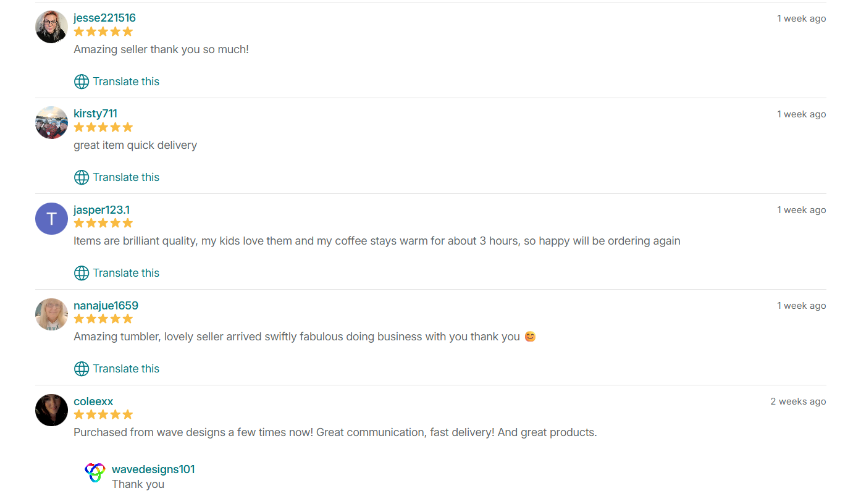Screen dimensions: 861x504
Task: Click globe icon under jasper123.1's review
Action: point(82,273)
